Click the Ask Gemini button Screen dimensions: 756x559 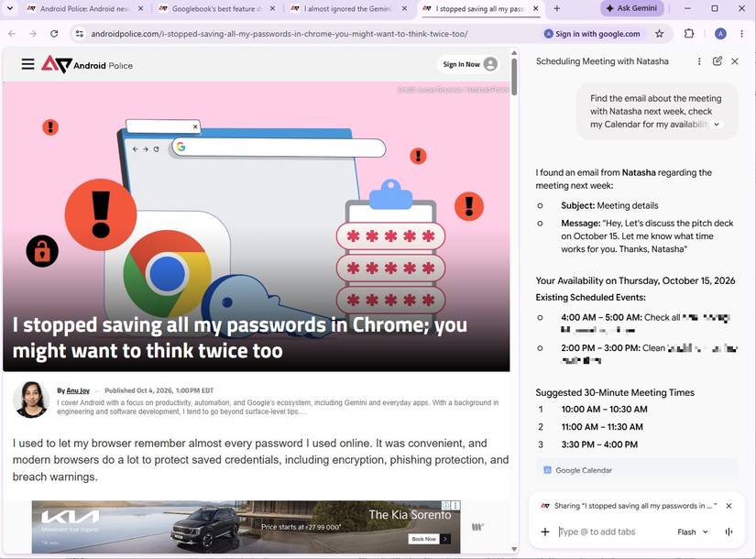coord(631,8)
